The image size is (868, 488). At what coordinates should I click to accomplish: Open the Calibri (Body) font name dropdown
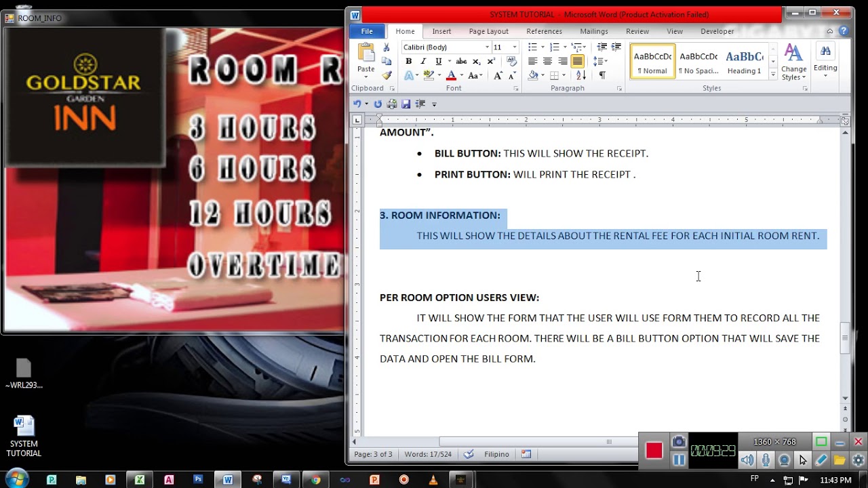[x=487, y=47]
